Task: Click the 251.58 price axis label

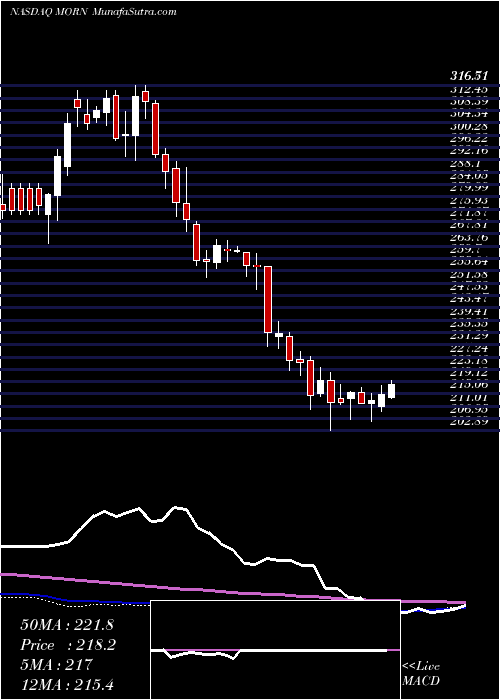Action: point(470,275)
